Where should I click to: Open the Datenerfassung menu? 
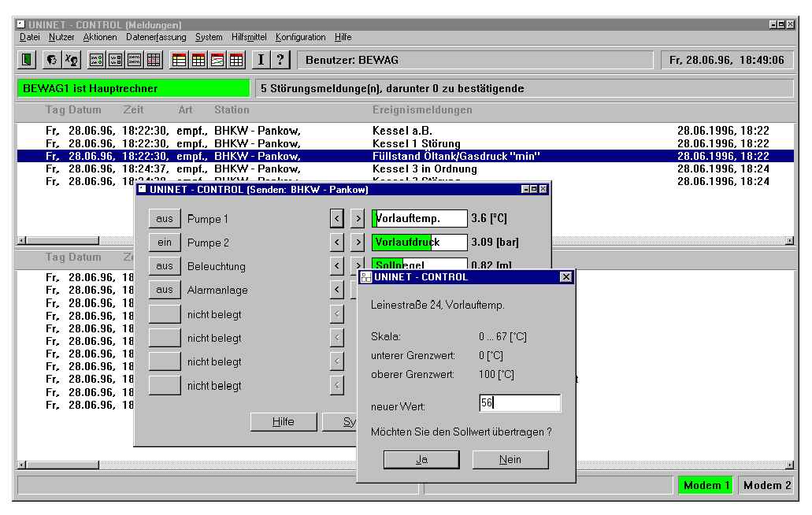(156, 37)
